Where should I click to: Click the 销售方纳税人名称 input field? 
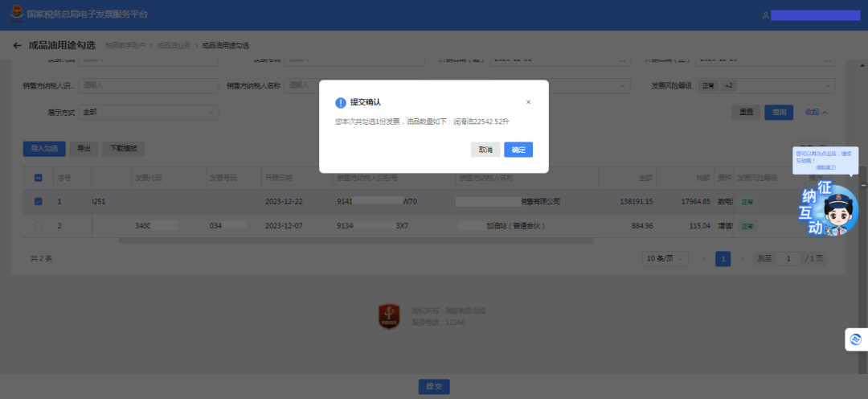coord(354,85)
